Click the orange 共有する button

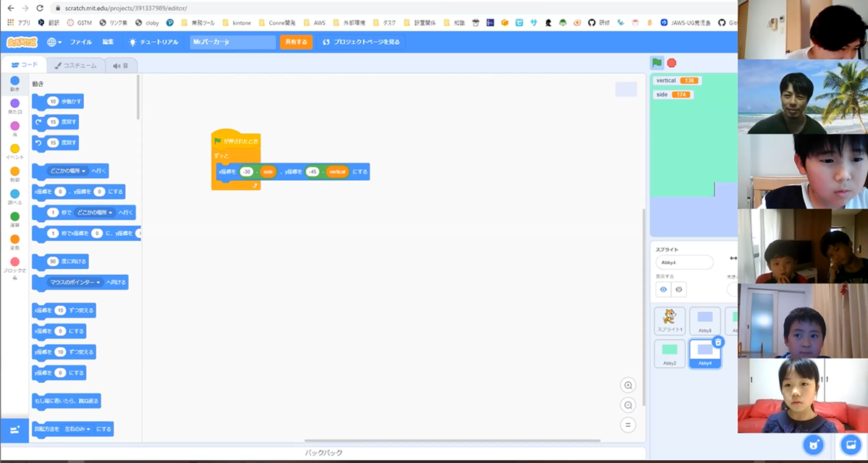coord(296,42)
